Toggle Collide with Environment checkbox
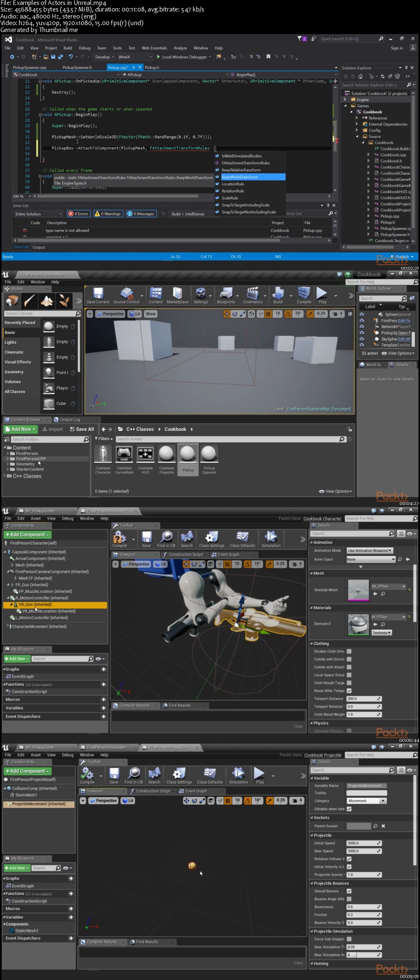 pyautogui.click(x=349, y=659)
